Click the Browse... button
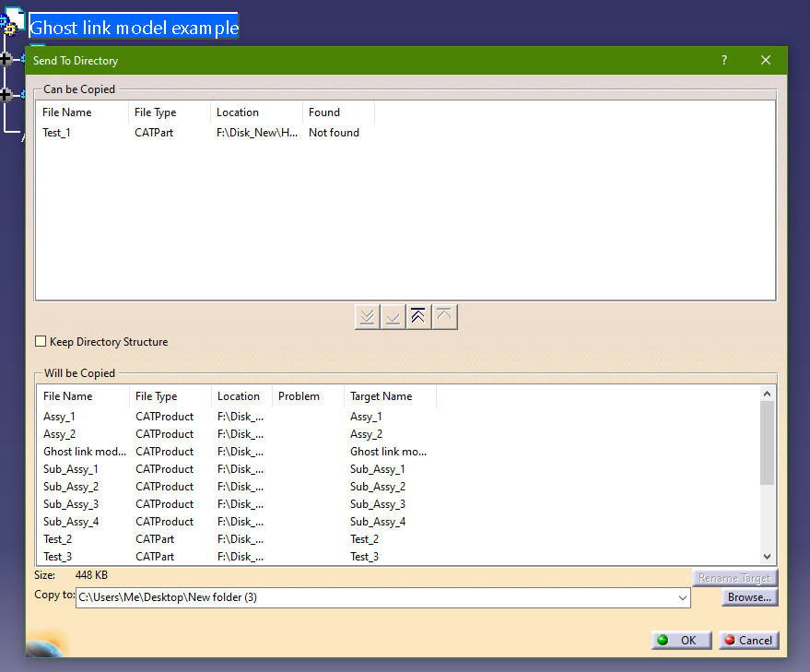This screenshot has height=672, width=810. tap(749, 597)
